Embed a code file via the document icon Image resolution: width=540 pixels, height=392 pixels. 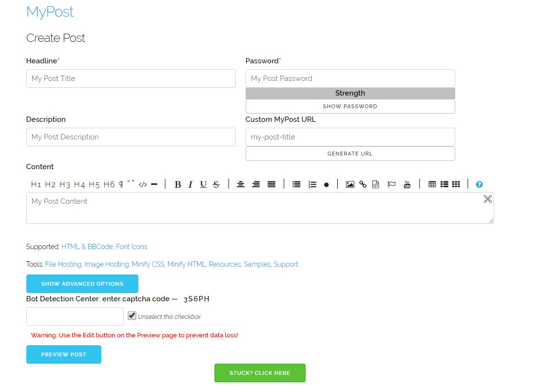[376, 185]
